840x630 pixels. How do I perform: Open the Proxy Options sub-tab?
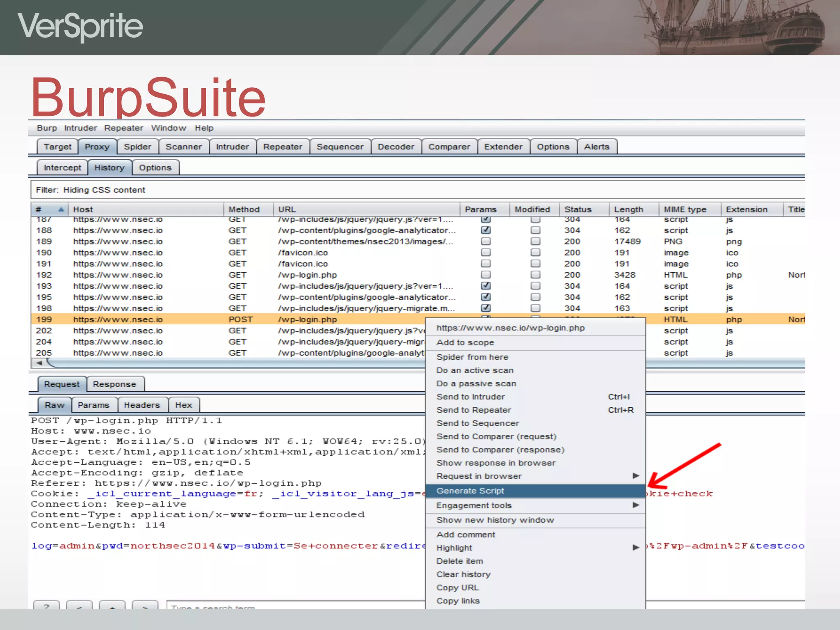click(x=155, y=168)
